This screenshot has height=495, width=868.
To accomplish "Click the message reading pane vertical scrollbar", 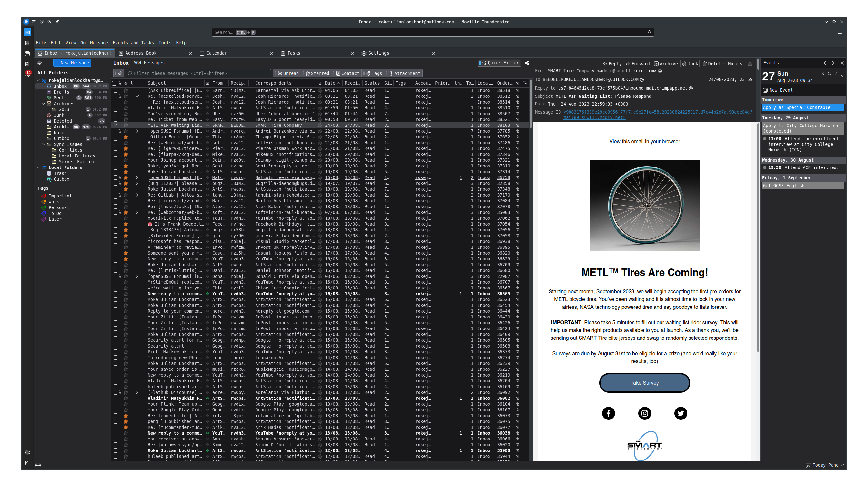I will (x=758, y=238).
